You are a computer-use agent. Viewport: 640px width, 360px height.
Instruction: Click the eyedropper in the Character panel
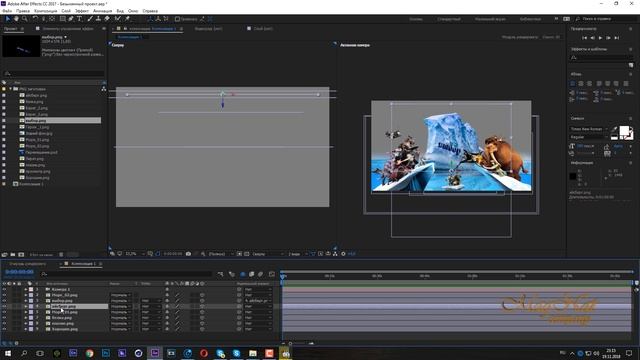point(614,129)
